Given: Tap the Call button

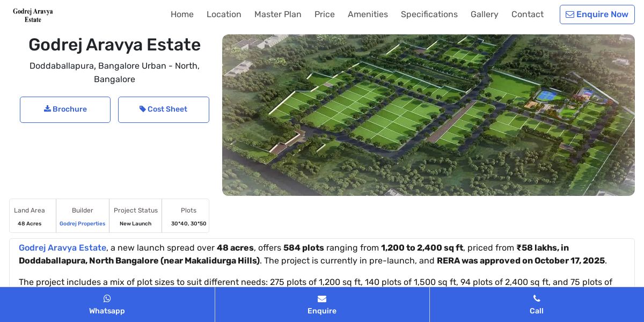Looking at the screenshot, I should 537,305.
